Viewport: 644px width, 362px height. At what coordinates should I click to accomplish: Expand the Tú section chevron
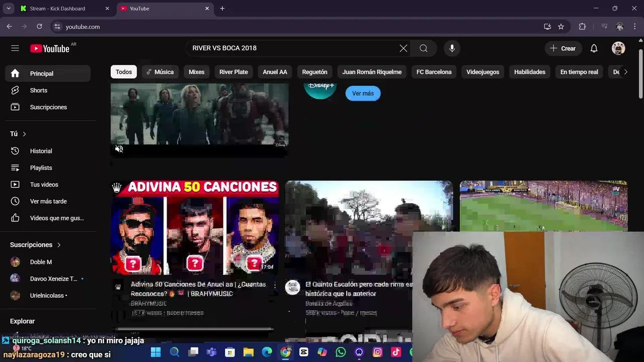tap(24, 134)
